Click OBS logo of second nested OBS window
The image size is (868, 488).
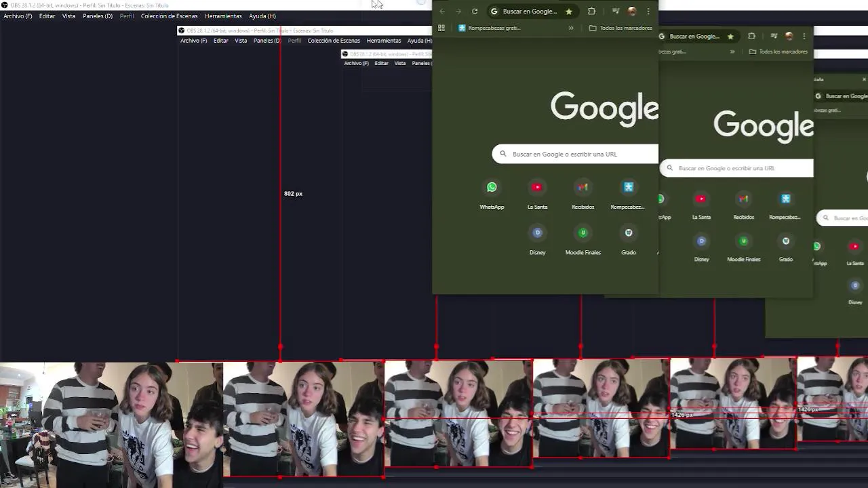[x=181, y=30]
